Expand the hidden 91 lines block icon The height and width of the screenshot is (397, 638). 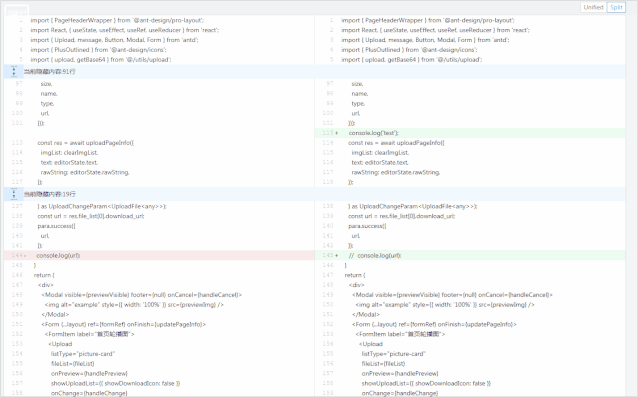click(14, 72)
